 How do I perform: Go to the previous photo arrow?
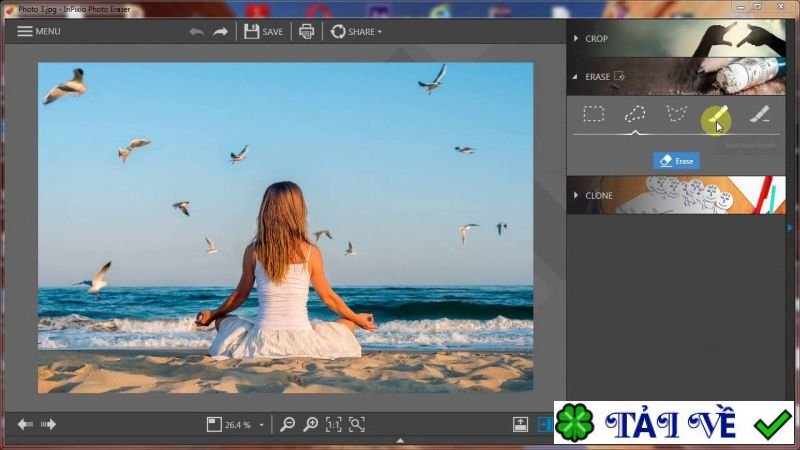pyautogui.click(x=25, y=424)
